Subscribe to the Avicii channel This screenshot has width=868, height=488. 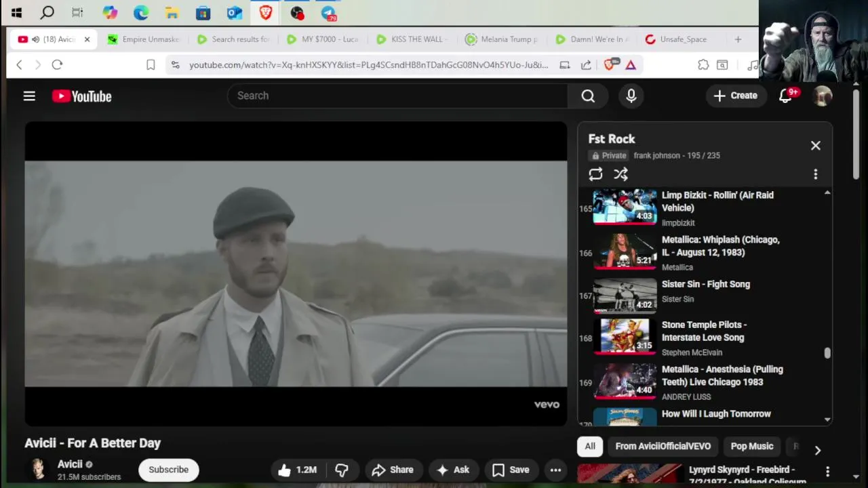(x=168, y=470)
